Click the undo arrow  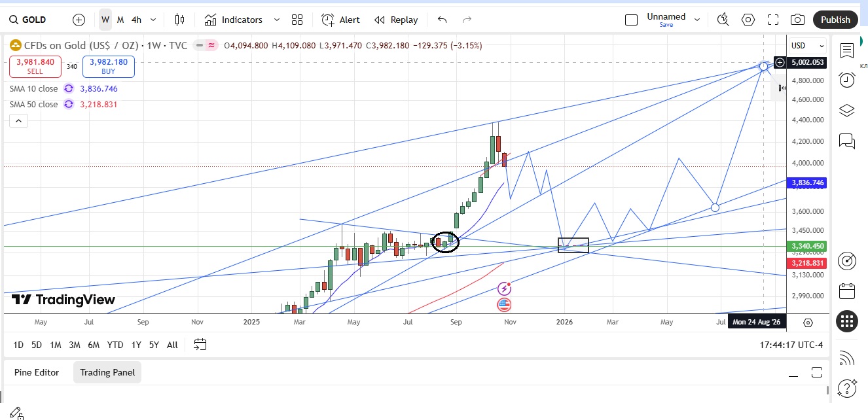(442, 20)
